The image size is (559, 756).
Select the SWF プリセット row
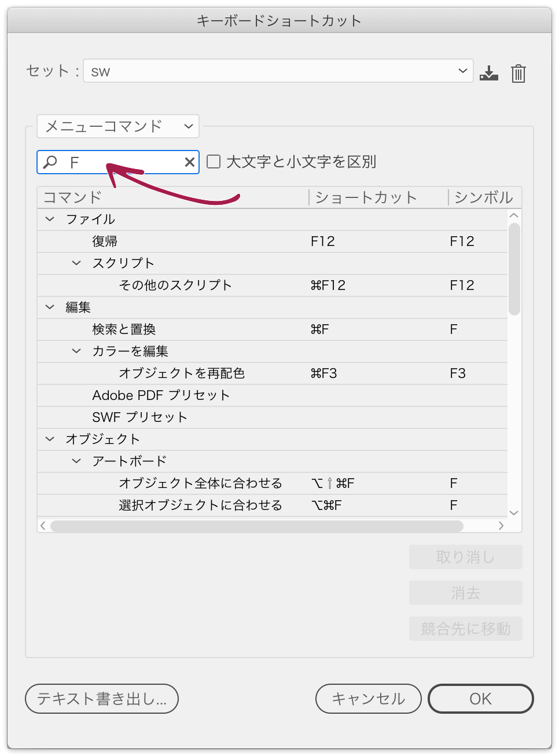pos(273,417)
